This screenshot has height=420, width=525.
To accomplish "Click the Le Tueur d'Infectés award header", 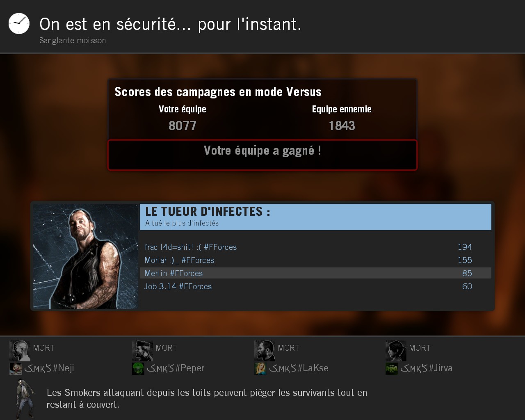I will (315, 217).
